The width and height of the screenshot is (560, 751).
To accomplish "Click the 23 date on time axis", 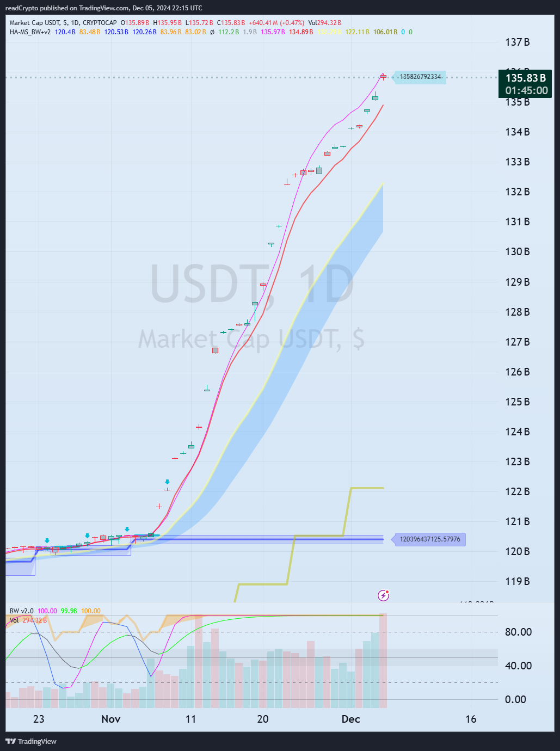I will [x=39, y=719].
